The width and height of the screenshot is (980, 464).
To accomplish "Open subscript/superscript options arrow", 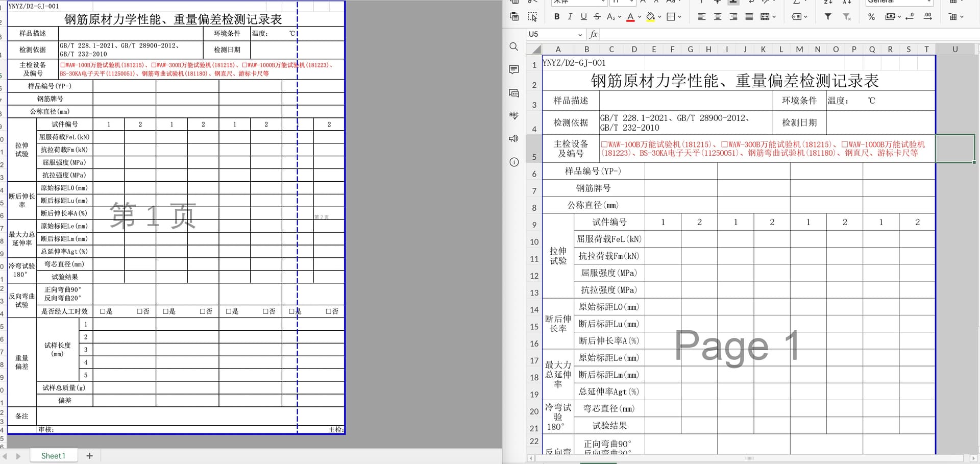I will [x=620, y=17].
